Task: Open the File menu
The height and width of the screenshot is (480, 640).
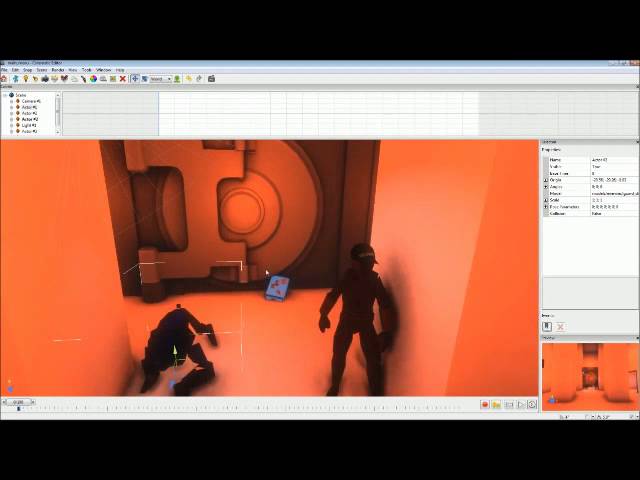Action: (x=4, y=70)
